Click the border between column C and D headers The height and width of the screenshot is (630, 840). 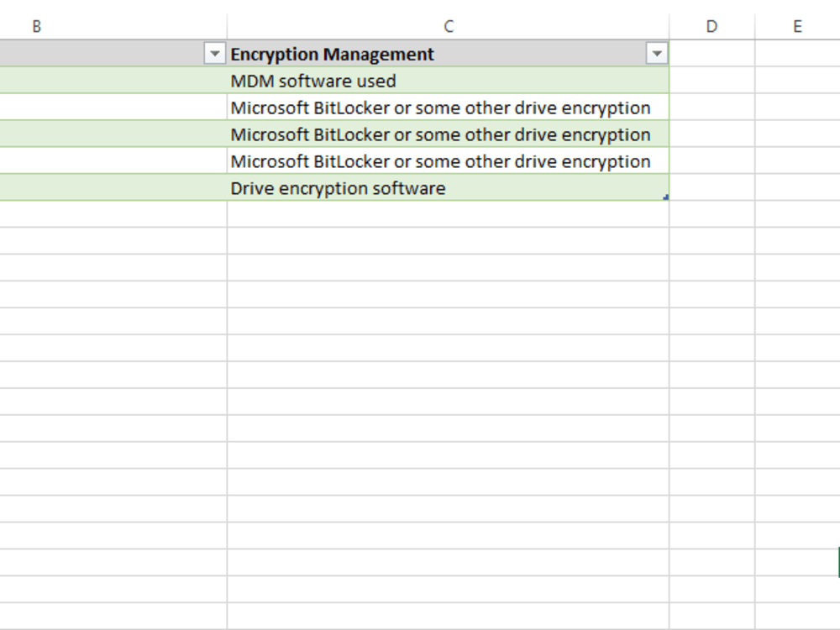point(669,26)
